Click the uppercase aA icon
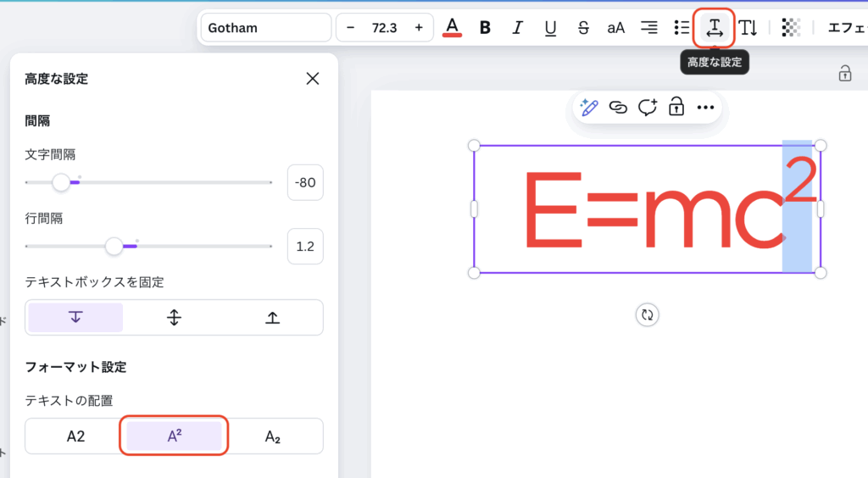 615,28
